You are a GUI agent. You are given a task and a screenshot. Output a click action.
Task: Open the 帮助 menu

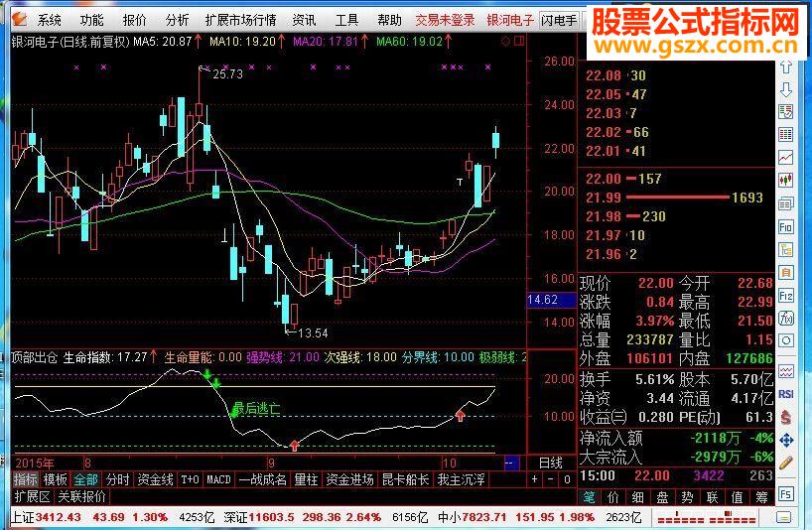(389, 20)
